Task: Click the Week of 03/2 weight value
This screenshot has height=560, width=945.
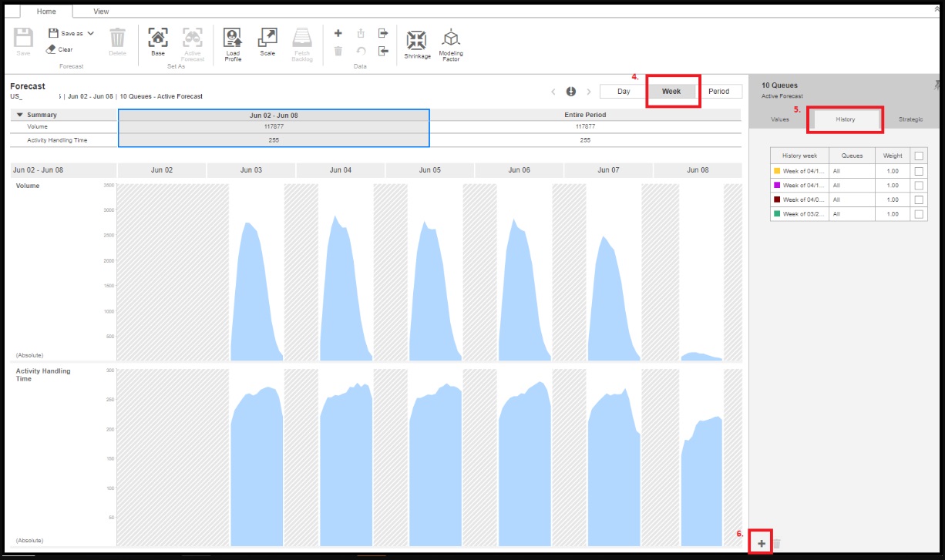Action: pyautogui.click(x=893, y=214)
